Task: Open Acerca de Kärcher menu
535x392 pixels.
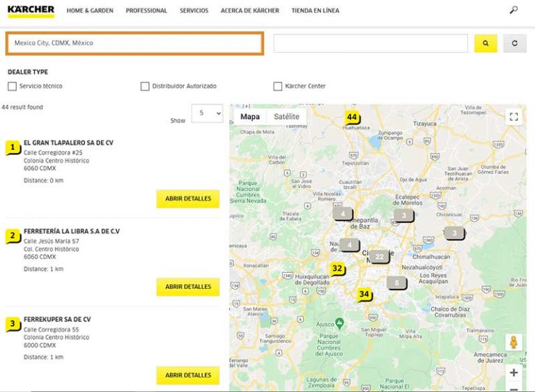Action: (x=250, y=10)
